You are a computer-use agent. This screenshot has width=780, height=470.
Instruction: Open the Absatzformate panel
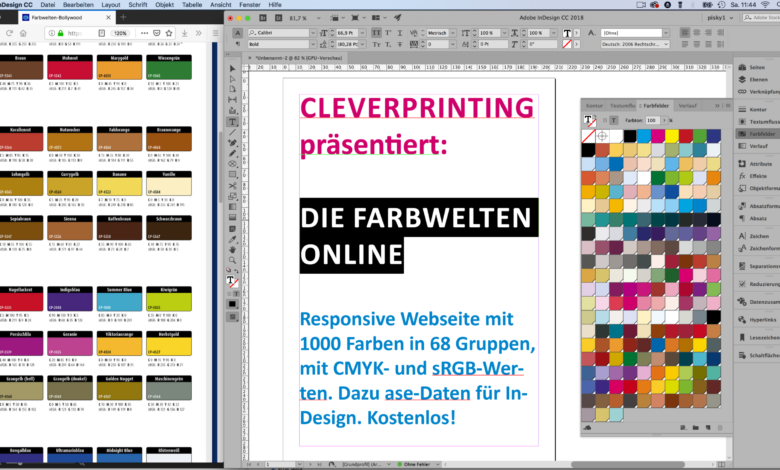758,206
